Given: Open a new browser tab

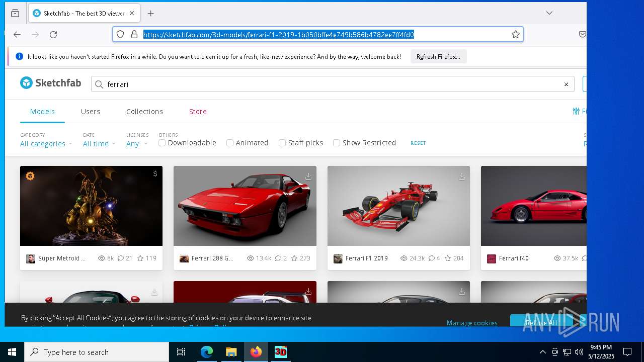Looking at the screenshot, I should (150, 14).
